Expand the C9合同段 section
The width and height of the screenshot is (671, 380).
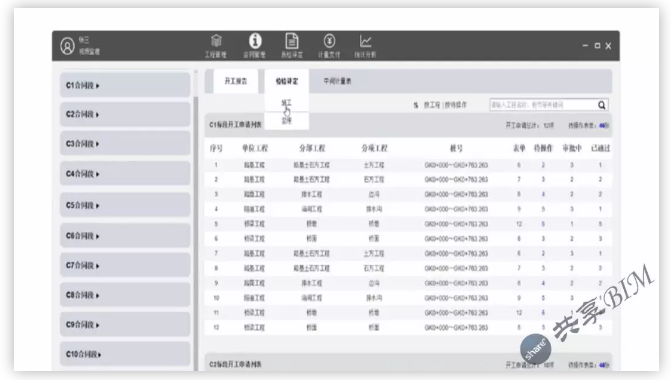(x=125, y=325)
